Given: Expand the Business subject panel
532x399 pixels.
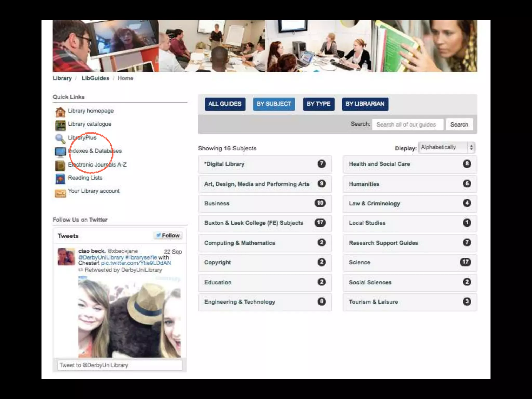Looking at the screenshot, I should [264, 203].
